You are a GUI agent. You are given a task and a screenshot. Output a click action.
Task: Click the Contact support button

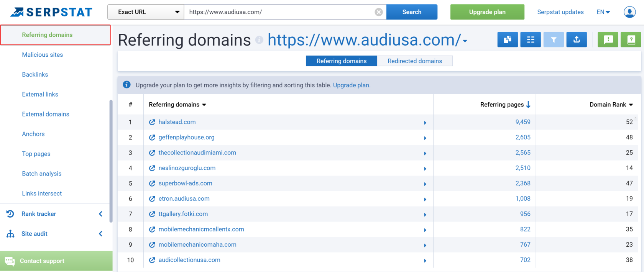56,261
